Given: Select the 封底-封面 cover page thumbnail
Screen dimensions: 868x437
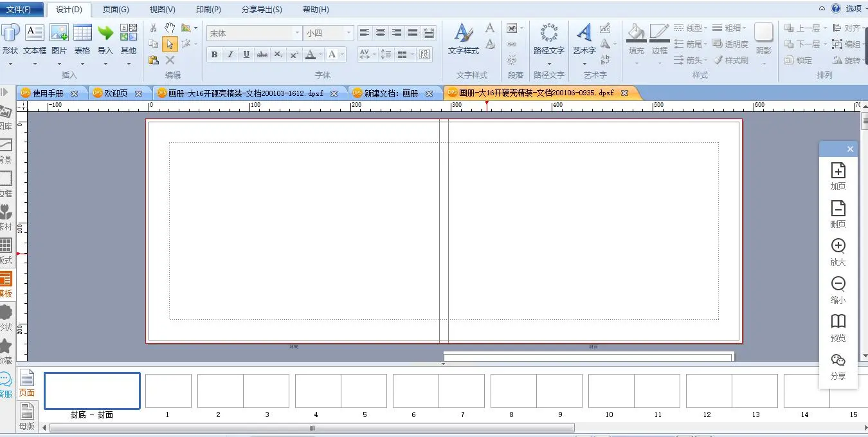Looking at the screenshot, I should pos(92,391).
